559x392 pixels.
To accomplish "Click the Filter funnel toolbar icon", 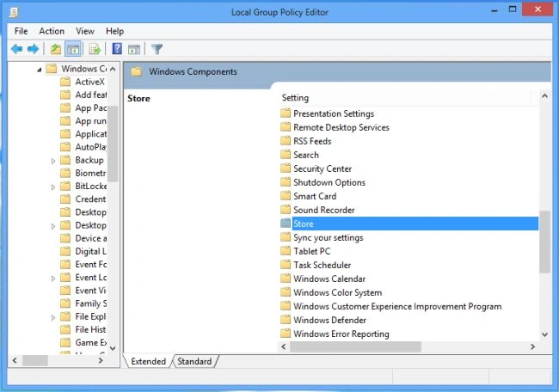I will click(x=157, y=49).
